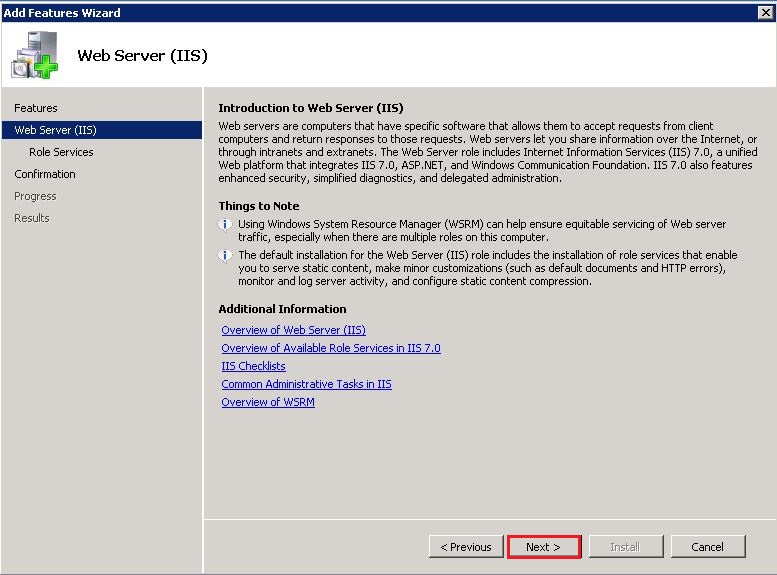Proceed with the Next button
Viewport: 777px width, 575px height.
544,547
